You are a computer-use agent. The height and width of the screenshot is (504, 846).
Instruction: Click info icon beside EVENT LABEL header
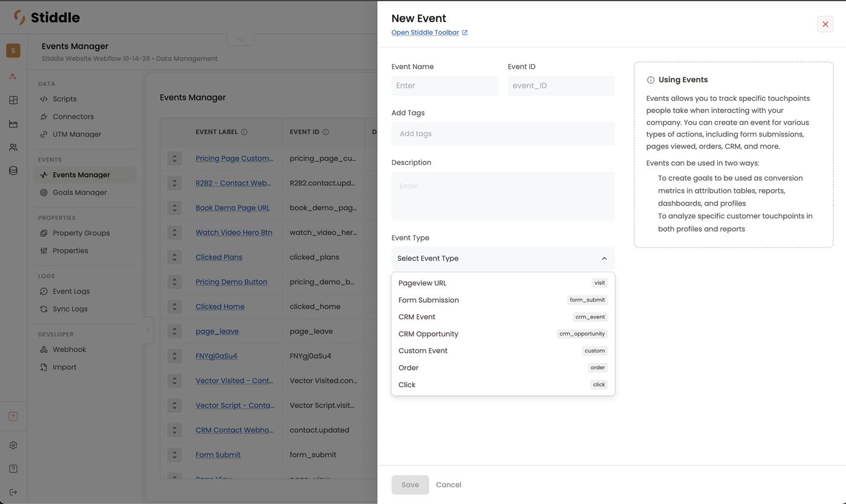pos(244,132)
